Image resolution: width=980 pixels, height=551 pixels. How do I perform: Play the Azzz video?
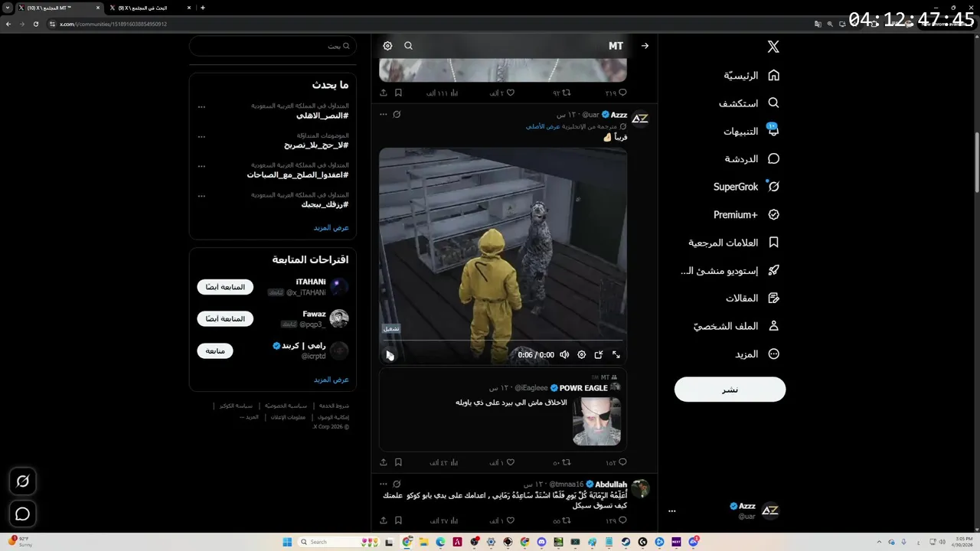tap(390, 355)
